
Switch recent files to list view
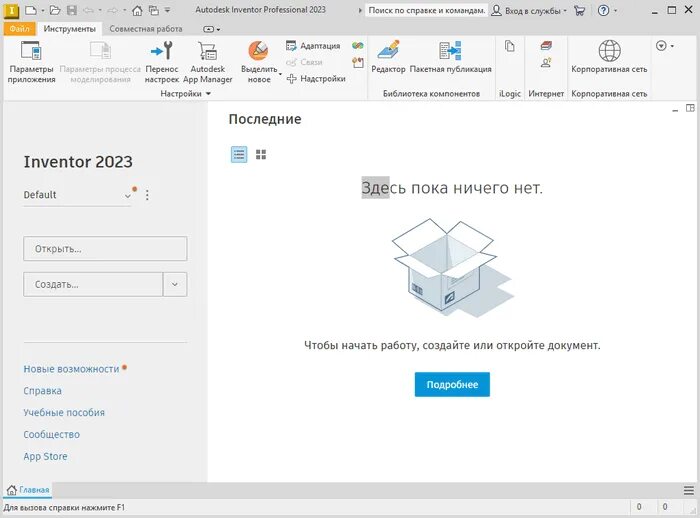tap(239, 155)
